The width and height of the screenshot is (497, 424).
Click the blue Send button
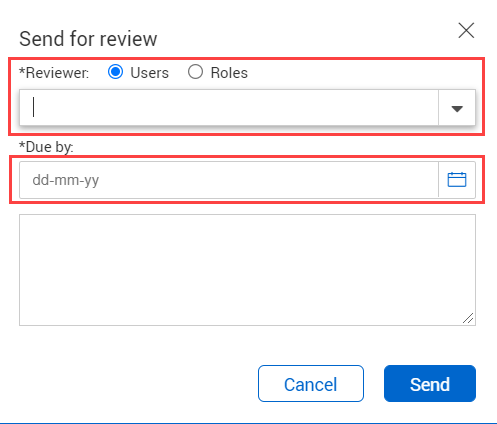pyautogui.click(x=430, y=384)
